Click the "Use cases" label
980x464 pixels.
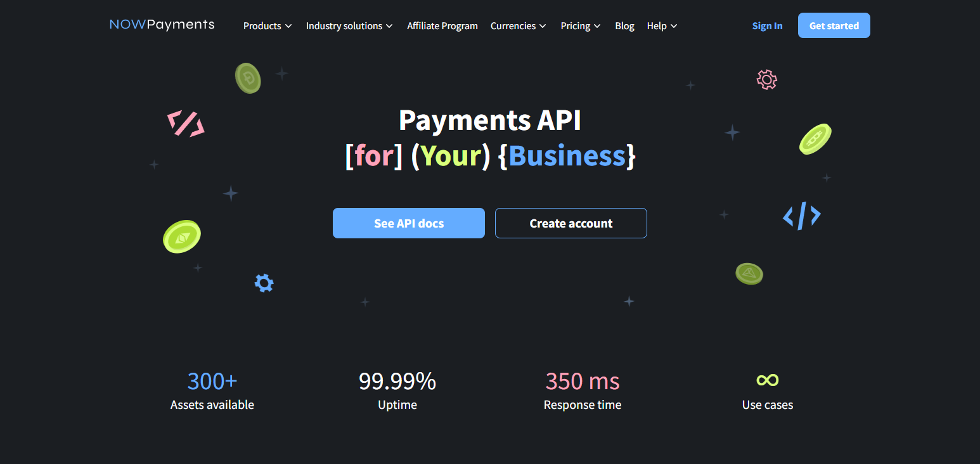click(x=768, y=405)
